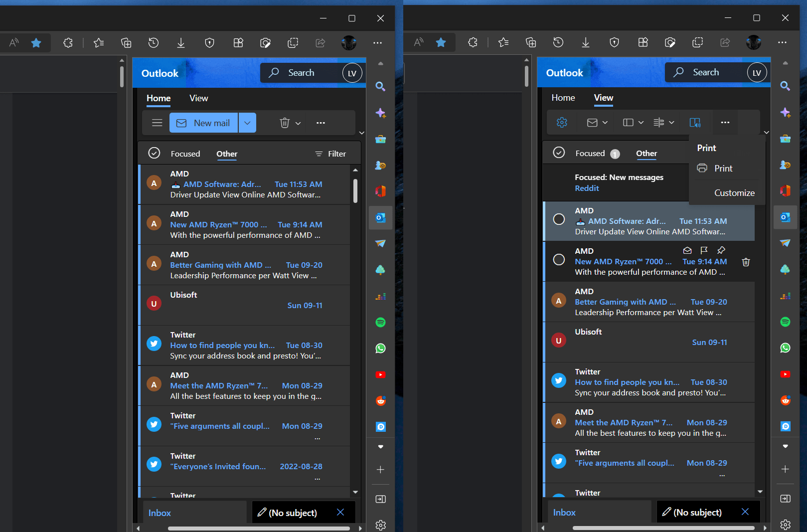The width and height of the screenshot is (807, 532).
Task: Open browser Settings and more menu in right window
Action: pos(782,43)
